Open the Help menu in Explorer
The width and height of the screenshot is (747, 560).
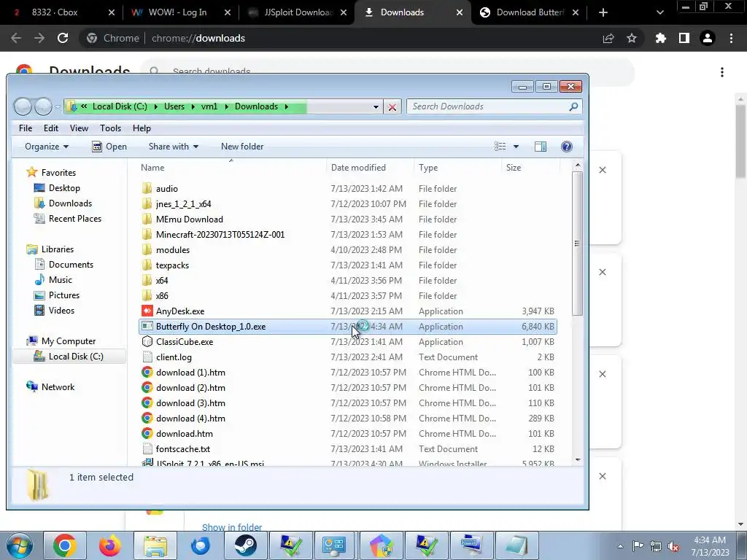[142, 128]
